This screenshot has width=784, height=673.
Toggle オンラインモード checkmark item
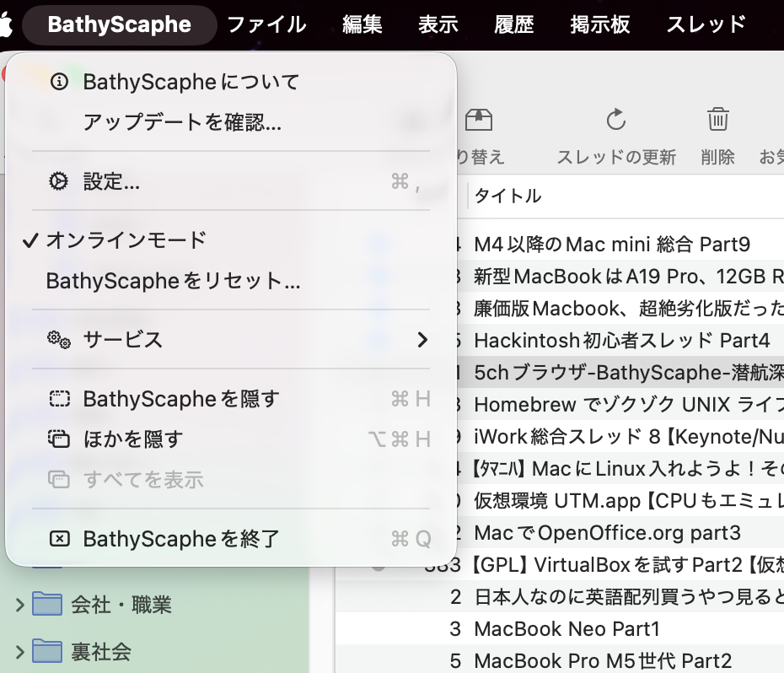(x=126, y=240)
